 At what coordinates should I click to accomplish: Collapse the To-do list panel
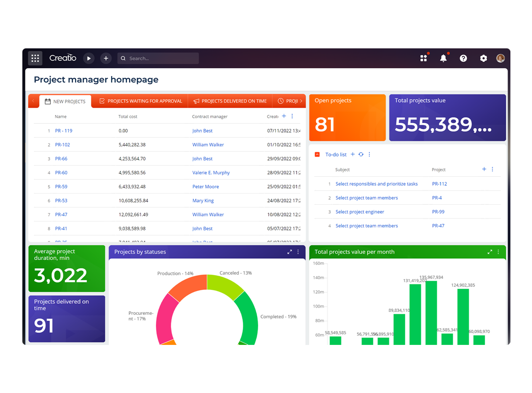click(317, 154)
